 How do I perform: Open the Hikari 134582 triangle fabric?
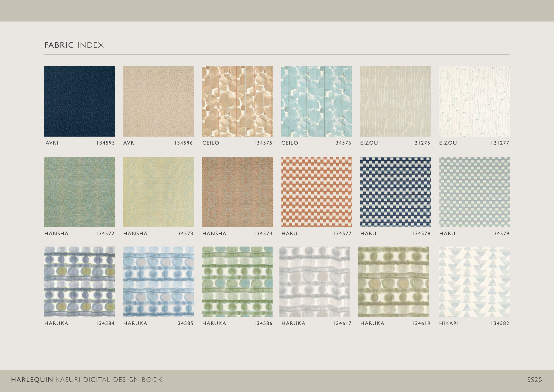[x=474, y=282]
